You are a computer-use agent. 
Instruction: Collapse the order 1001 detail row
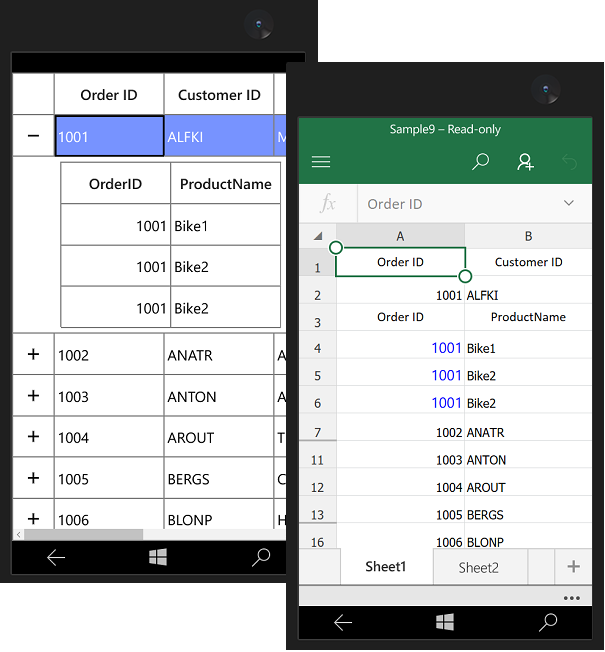click(x=33, y=136)
